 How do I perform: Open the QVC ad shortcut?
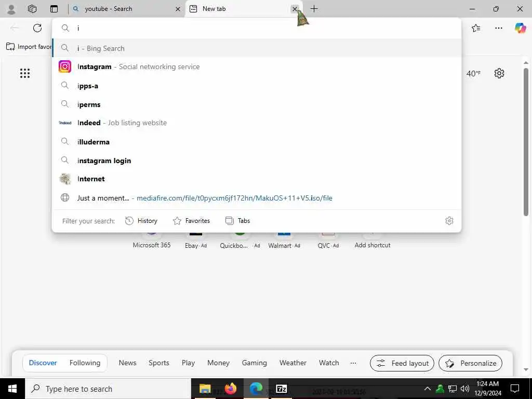pyautogui.click(x=328, y=240)
